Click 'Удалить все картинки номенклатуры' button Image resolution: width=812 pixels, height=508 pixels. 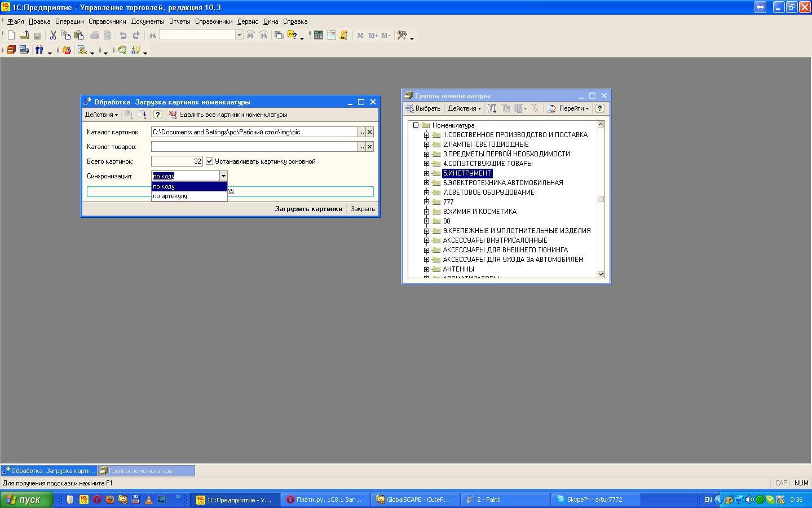228,115
